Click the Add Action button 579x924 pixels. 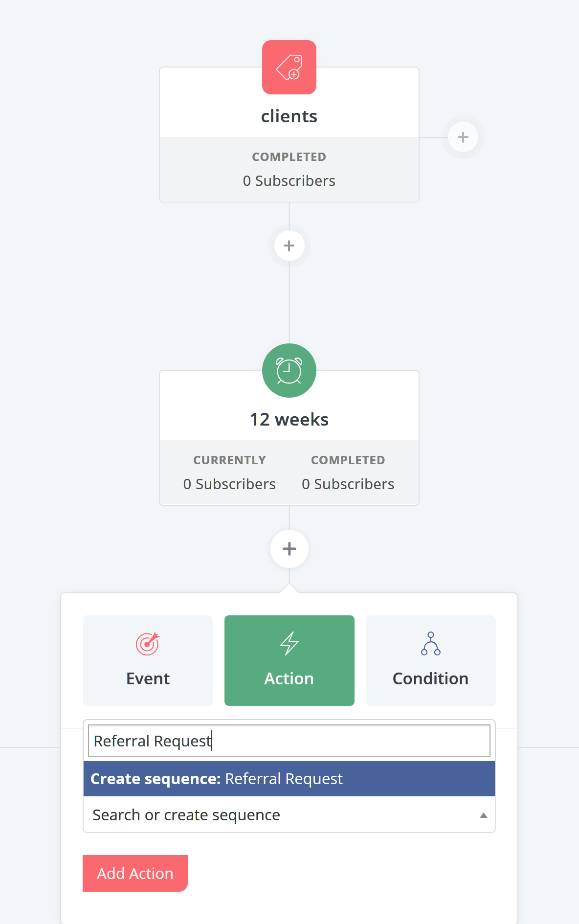(135, 873)
